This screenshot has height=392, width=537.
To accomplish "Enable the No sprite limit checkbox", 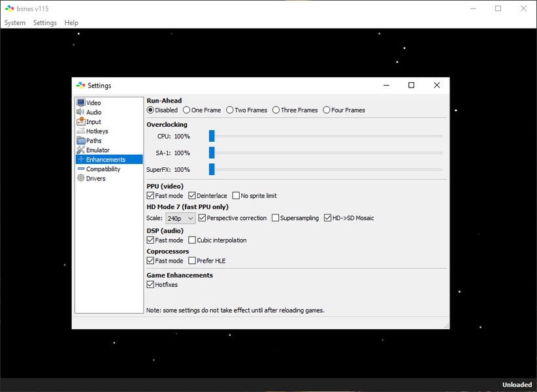I will click(x=236, y=196).
